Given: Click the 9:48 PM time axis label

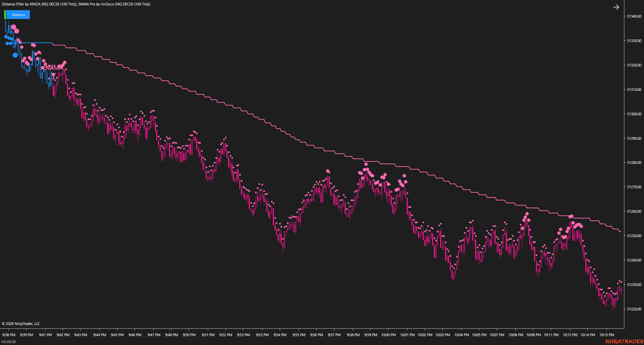Looking at the screenshot, I should (x=172, y=335).
